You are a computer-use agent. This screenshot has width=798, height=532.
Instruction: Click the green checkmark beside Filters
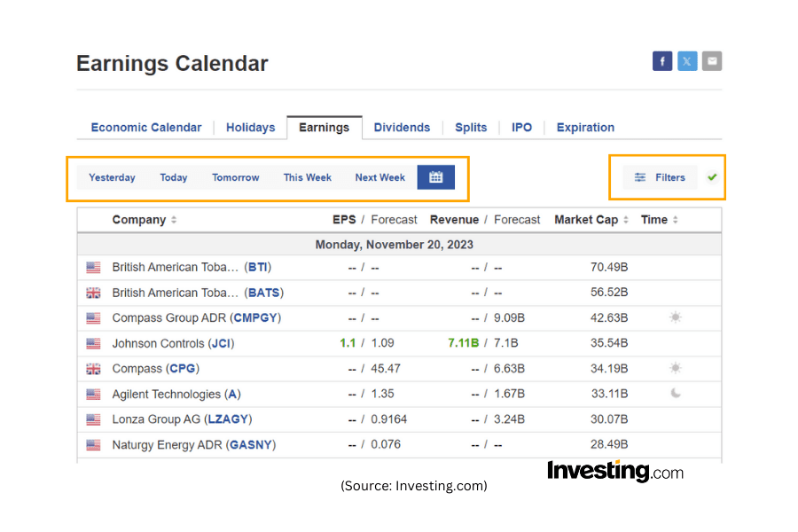click(712, 176)
